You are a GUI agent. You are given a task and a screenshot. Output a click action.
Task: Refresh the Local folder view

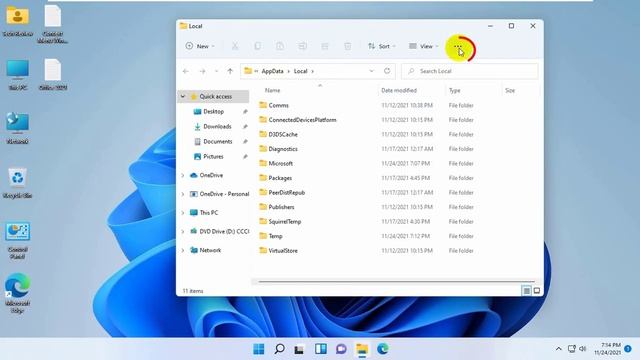click(387, 71)
